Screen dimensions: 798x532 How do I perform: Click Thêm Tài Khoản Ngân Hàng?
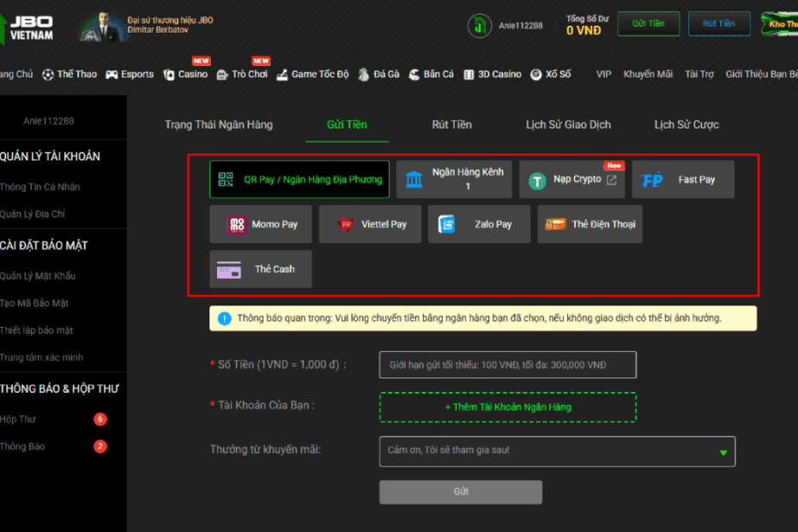click(508, 408)
